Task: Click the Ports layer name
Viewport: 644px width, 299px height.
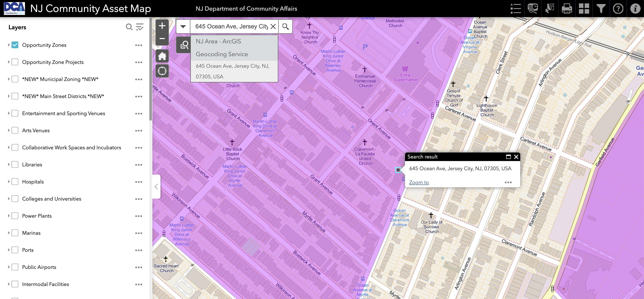Action: [28, 250]
